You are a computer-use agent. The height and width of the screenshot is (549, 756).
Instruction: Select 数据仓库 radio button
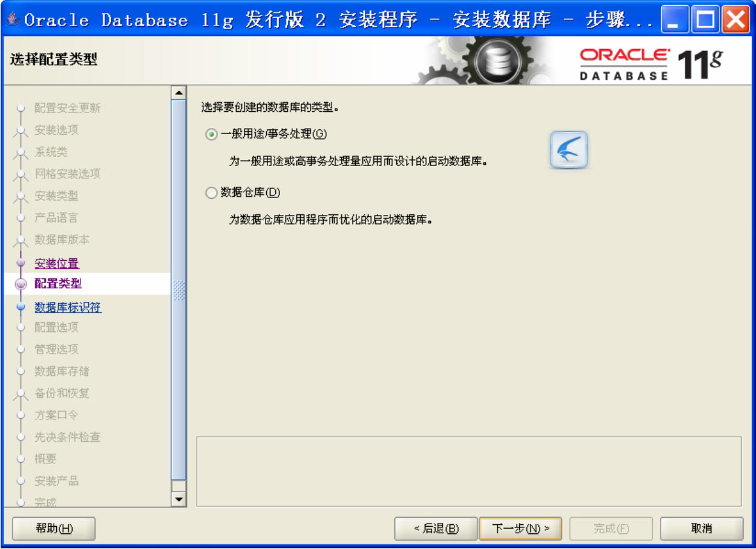pos(211,193)
